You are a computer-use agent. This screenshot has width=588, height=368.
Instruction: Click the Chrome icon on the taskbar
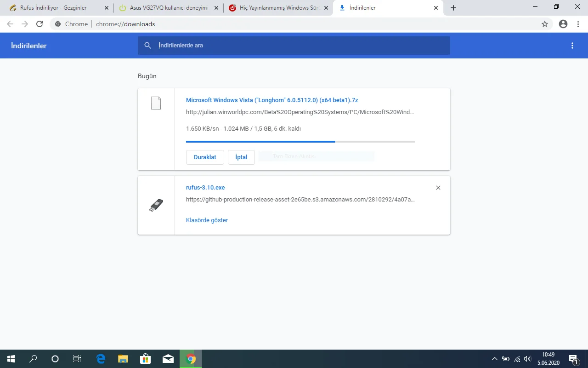coord(191,359)
